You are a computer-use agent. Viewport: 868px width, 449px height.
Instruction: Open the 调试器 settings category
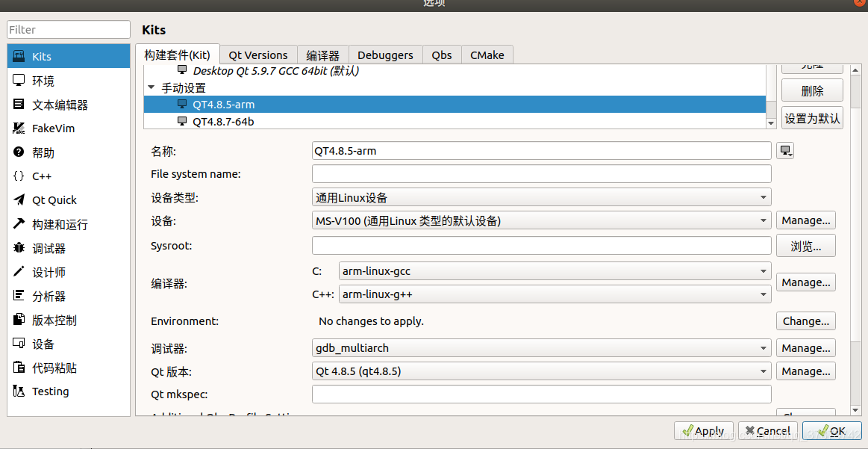[69, 248]
